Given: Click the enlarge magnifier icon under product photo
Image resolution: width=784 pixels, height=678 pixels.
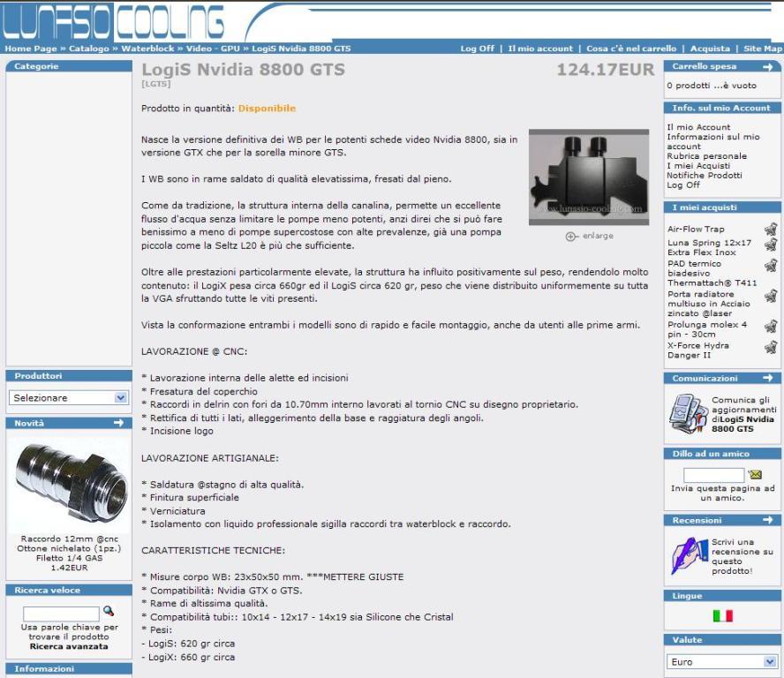Looking at the screenshot, I should coord(571,236).
